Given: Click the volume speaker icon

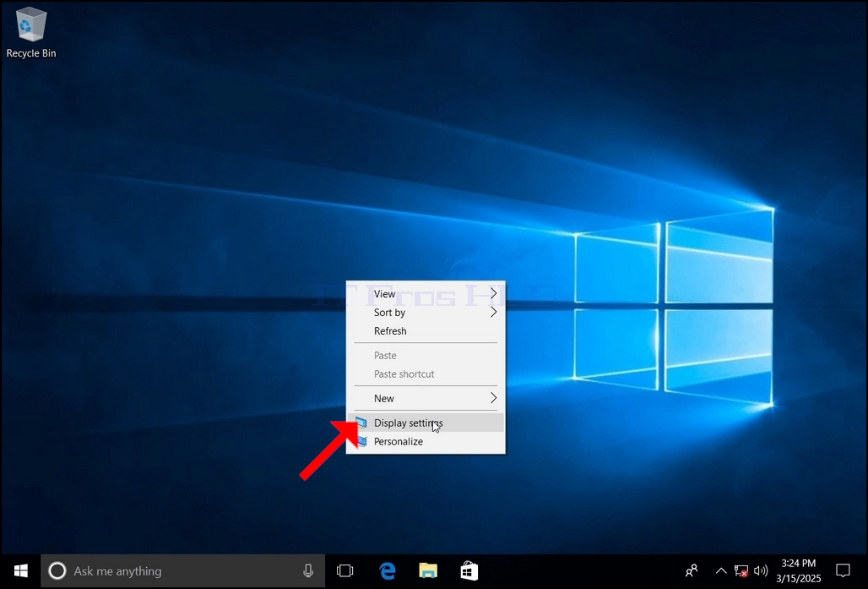Looking at the screenshot, I should (761, 570).
